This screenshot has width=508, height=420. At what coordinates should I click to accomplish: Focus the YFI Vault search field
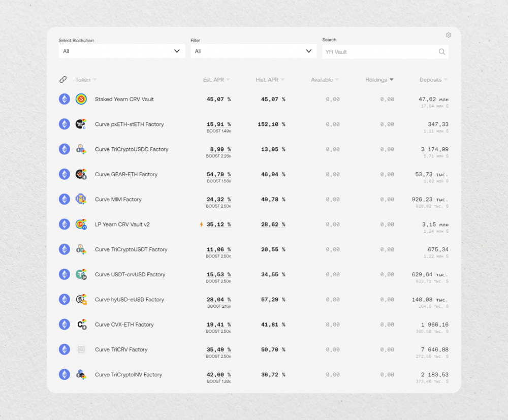[x=380, y=52]
